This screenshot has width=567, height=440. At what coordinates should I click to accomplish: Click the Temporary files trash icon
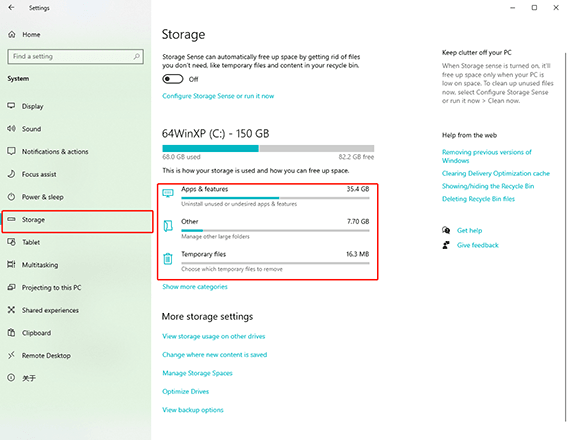168,259
